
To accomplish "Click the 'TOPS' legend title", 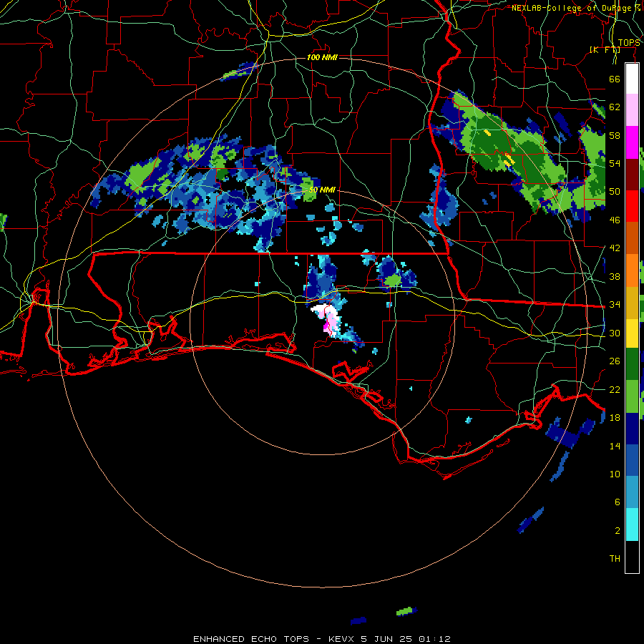I will pyautogui.click(x=629, y=43).
